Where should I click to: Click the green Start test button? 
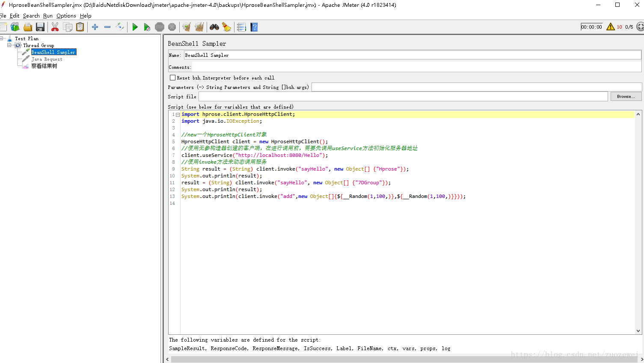(135, 27)
